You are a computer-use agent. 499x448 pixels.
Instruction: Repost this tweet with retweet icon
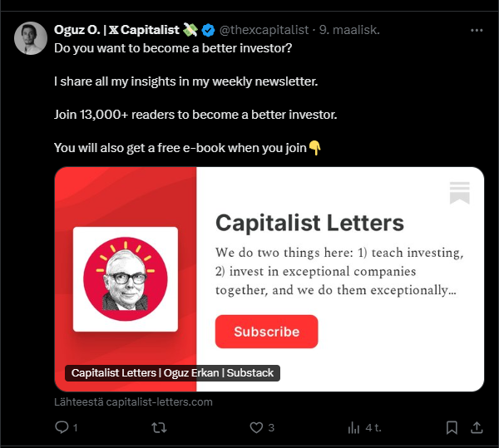click(159, 428)
